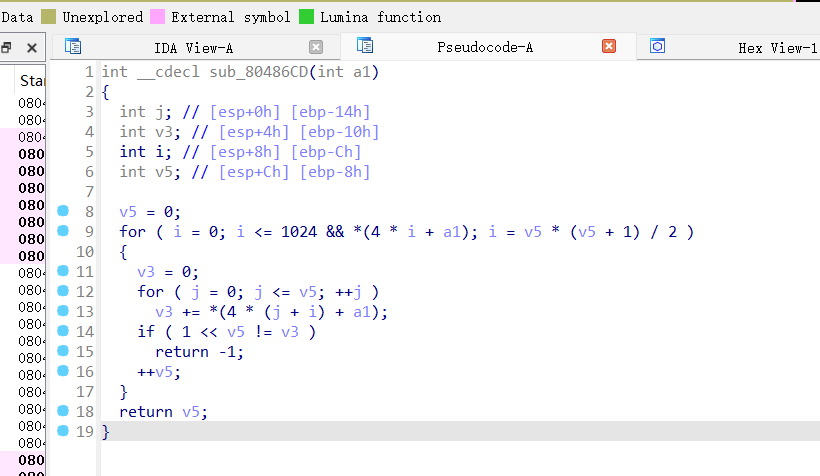Image resolution: width=820 pixels, height=476 pixels.
Task: Select the Pseudocode-A tab
Action: click(x=485, y=48)
